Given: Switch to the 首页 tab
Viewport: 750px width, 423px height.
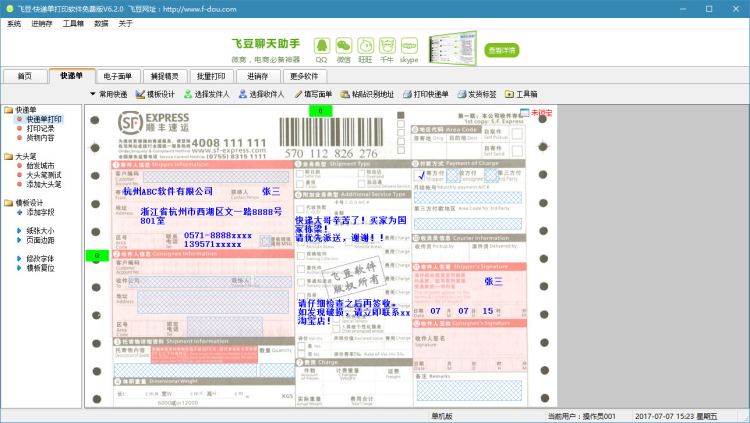Looking at the screenshot, I should click(25, 76).
